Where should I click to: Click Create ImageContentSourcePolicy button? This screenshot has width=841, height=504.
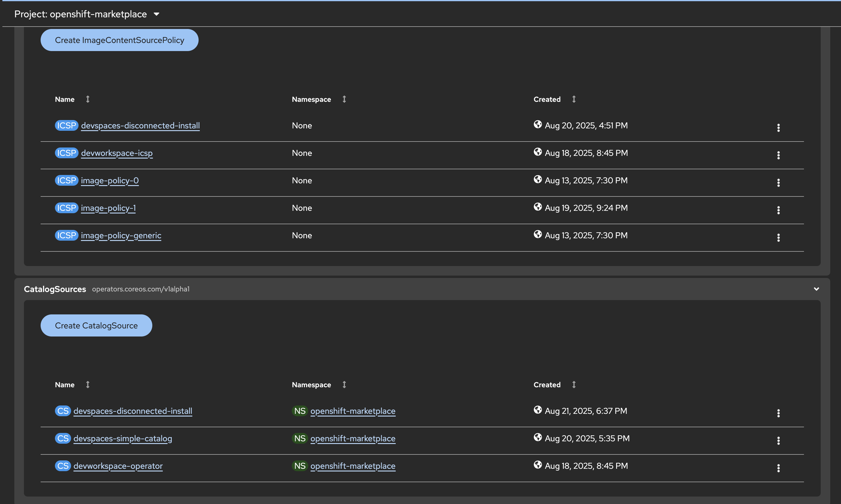click(119, 40)
